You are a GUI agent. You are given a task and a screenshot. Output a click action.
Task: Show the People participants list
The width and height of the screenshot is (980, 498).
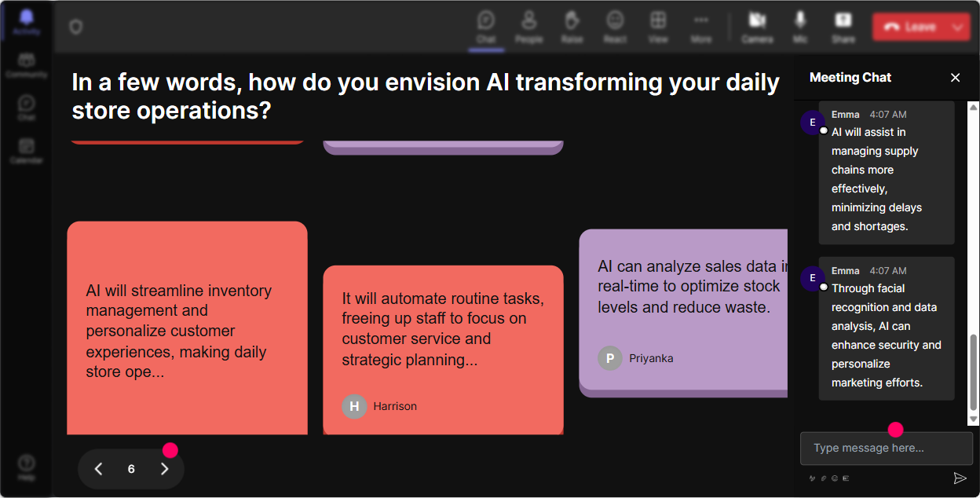coord(528,27)
